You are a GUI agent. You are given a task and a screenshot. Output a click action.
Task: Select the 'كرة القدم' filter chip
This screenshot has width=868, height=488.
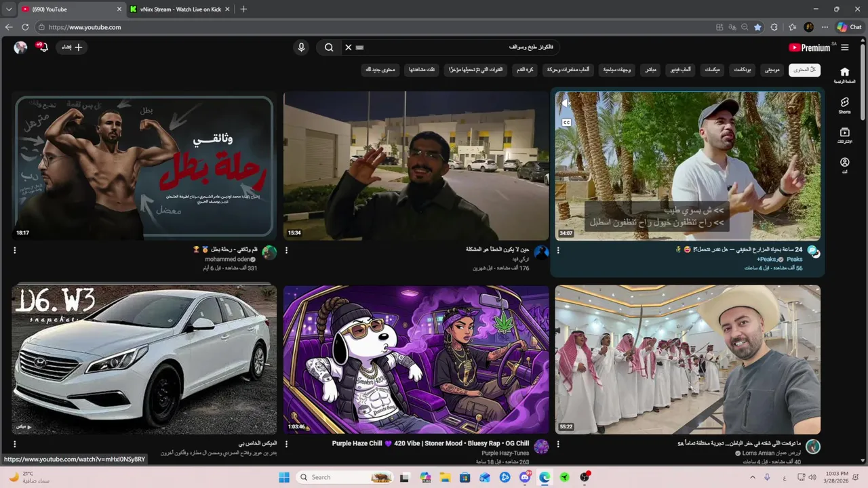coord(524,70)
